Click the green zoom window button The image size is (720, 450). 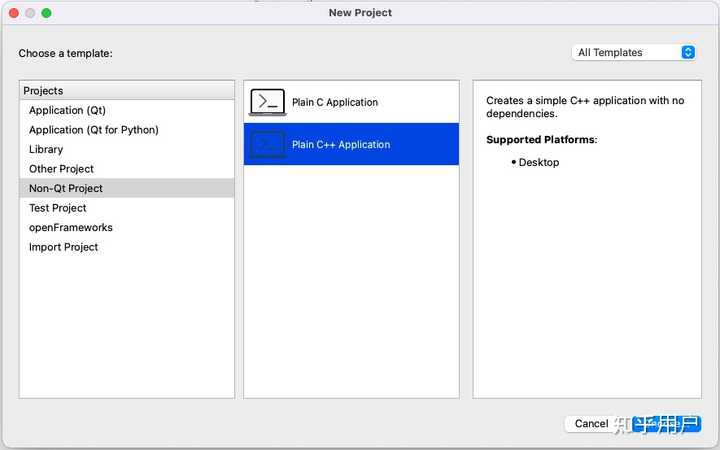click(46, 13)
